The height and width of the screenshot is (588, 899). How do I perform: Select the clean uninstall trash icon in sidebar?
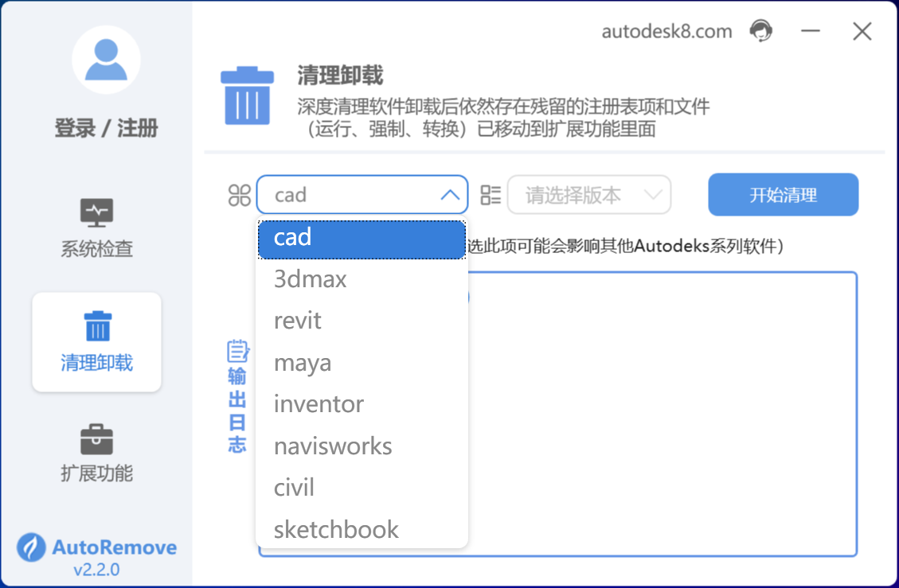click(97, 326)
